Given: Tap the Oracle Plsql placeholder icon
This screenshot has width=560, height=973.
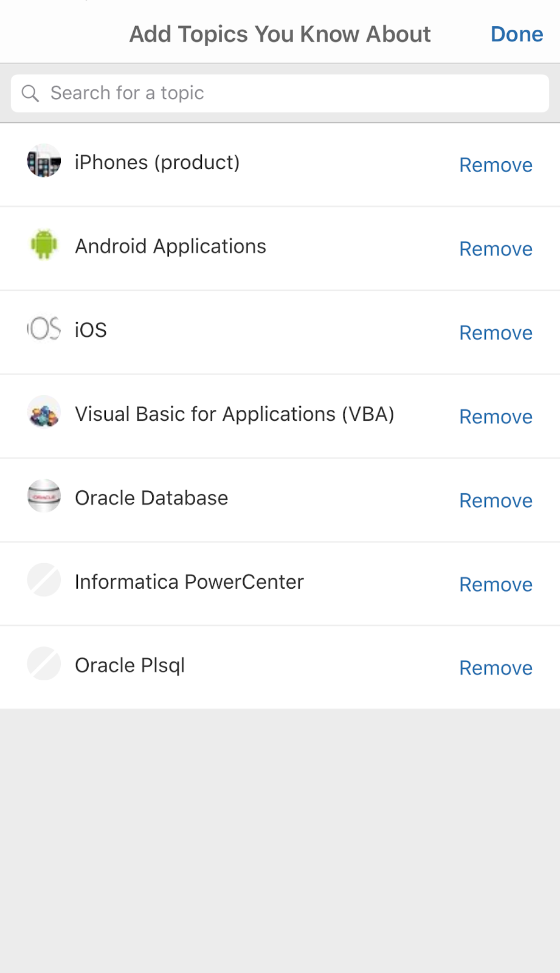Looking at the screenshot, I should (44, 664).
